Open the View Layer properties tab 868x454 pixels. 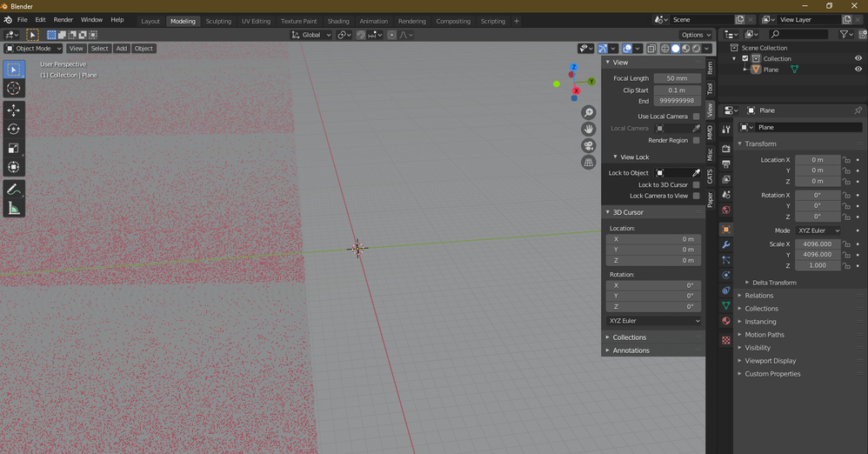(x=725, y=179)
